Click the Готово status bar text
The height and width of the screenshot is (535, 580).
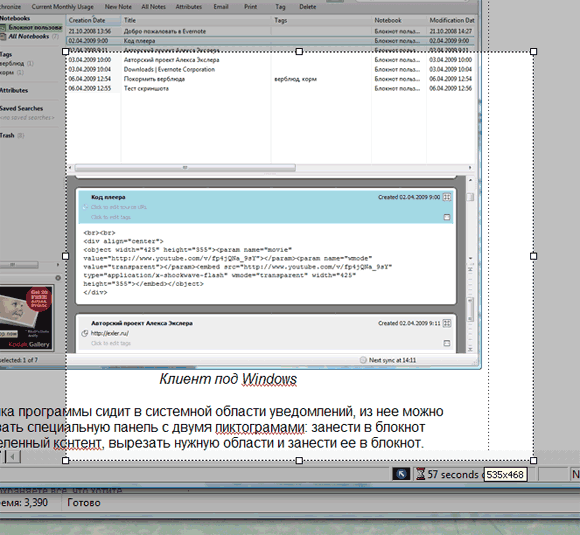84,503
